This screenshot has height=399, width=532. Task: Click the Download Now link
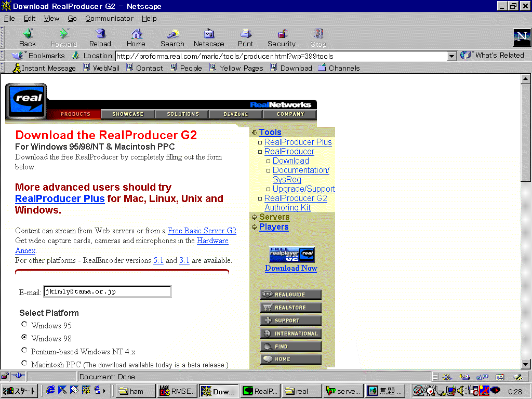(x=291, y=268)
